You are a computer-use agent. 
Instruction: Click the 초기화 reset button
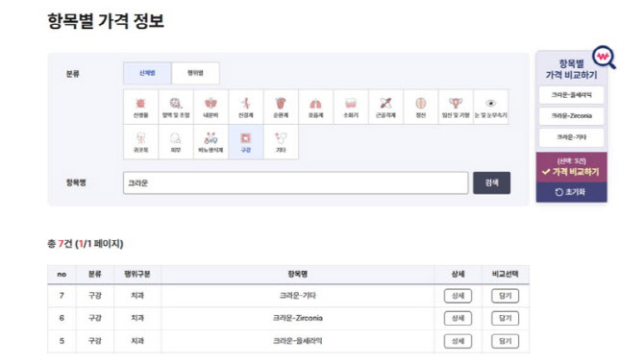[x=571, y=192]
